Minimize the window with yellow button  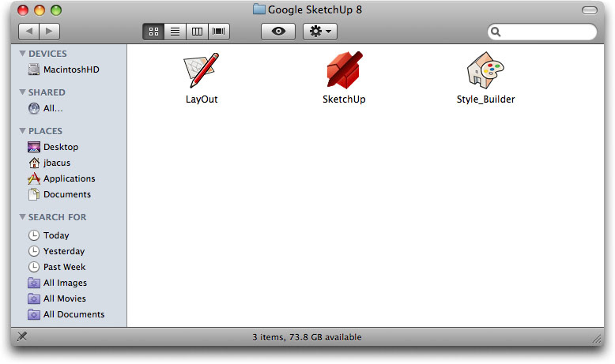coord(40,10)
